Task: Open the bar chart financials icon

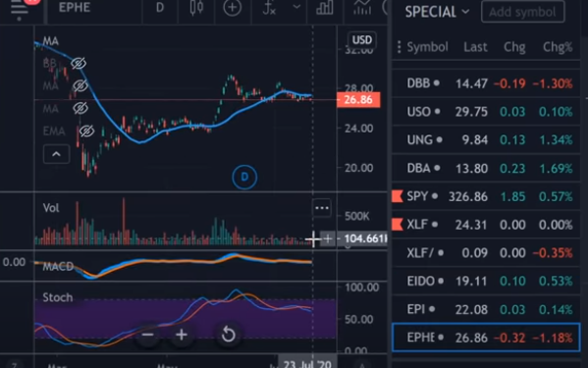Action: click(x=324, y=8)
